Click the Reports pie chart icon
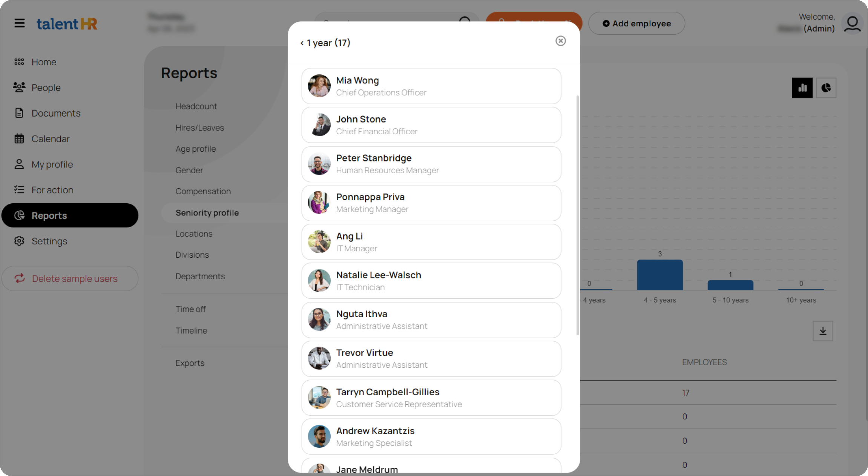 [19, 215]
